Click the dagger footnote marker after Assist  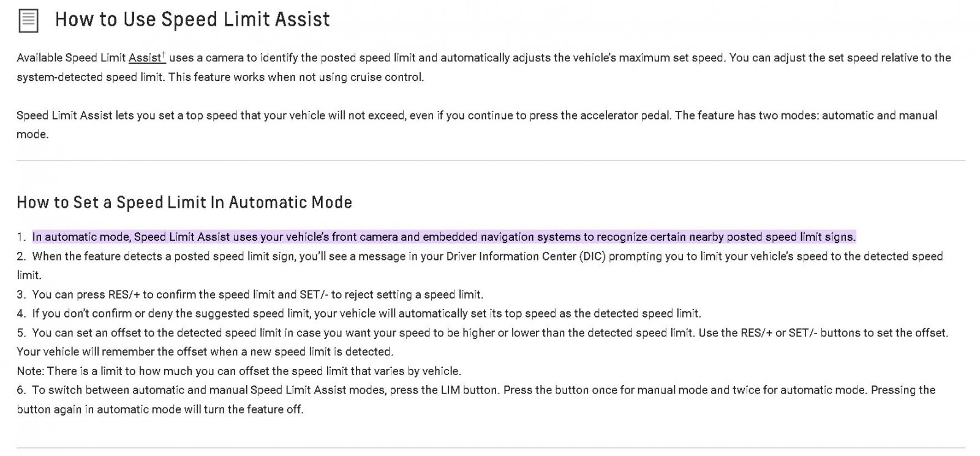(x=164, y=55)
